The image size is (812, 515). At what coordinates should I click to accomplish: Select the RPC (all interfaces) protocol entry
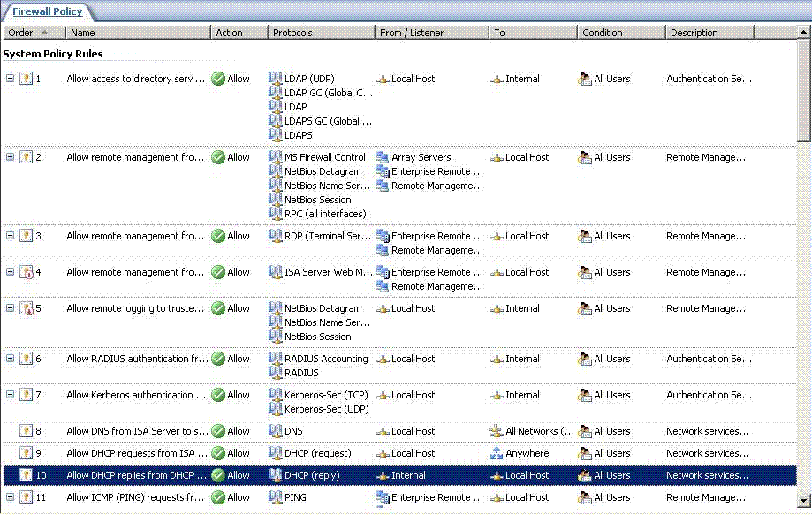[x=325, y=214]
